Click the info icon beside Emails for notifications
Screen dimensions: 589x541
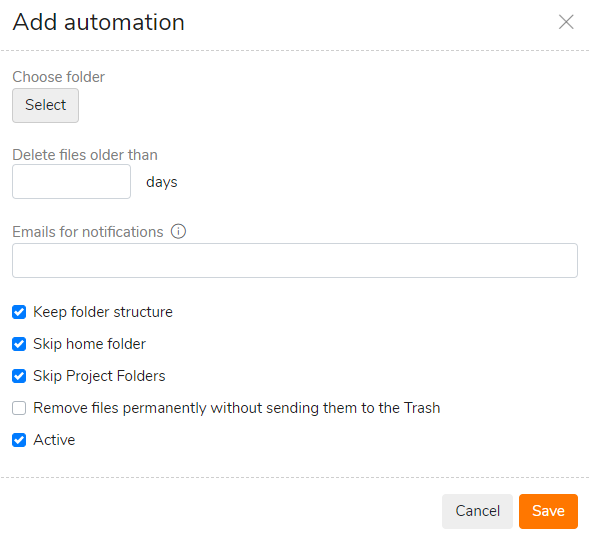pos(178,231)
